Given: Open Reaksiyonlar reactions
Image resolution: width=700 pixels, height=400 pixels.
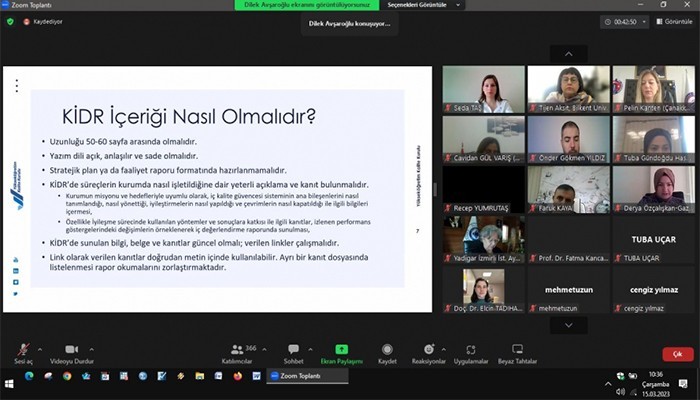Looking at the screenshot, I should [428, 352].
